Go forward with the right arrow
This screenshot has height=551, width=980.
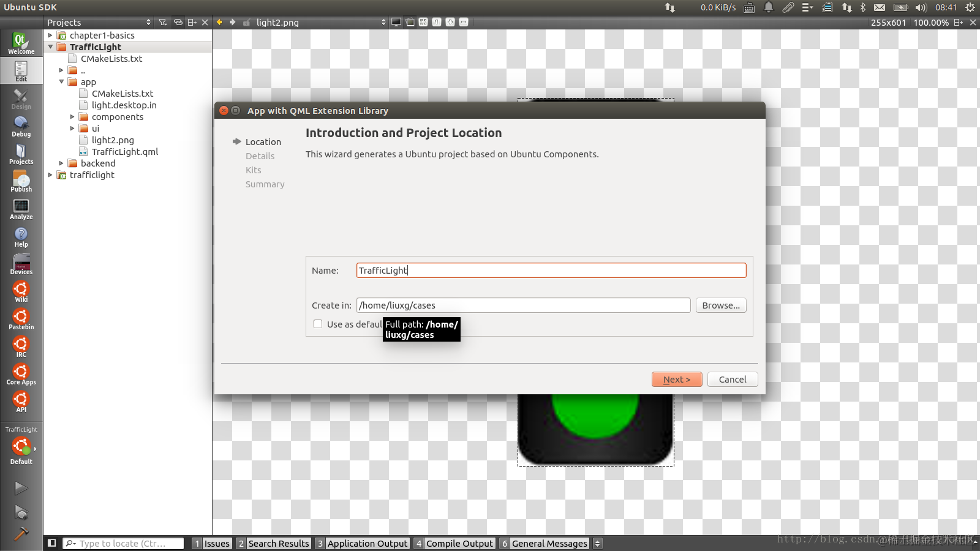pos(233,22)
